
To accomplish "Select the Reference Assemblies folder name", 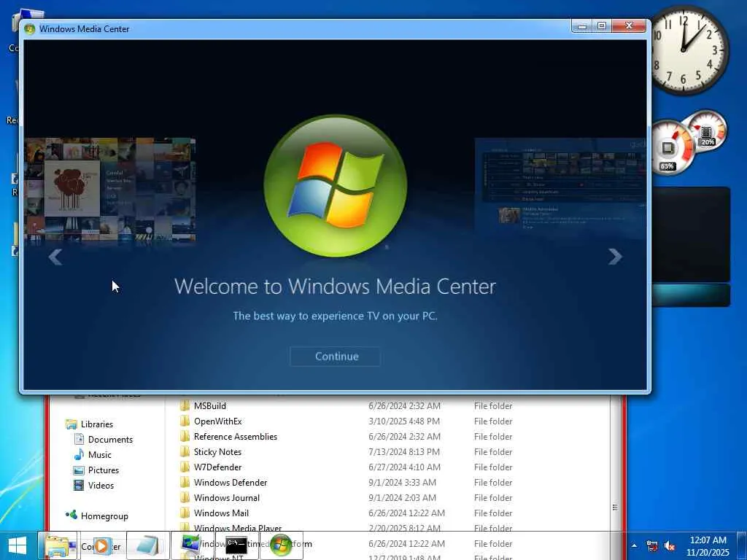I will (x=236, y=436).
